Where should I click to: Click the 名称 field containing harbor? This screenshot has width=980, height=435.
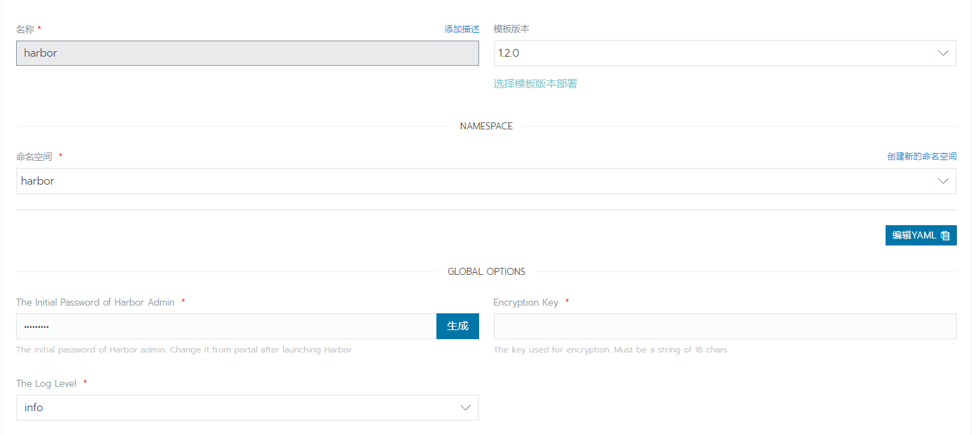(248, 53)
